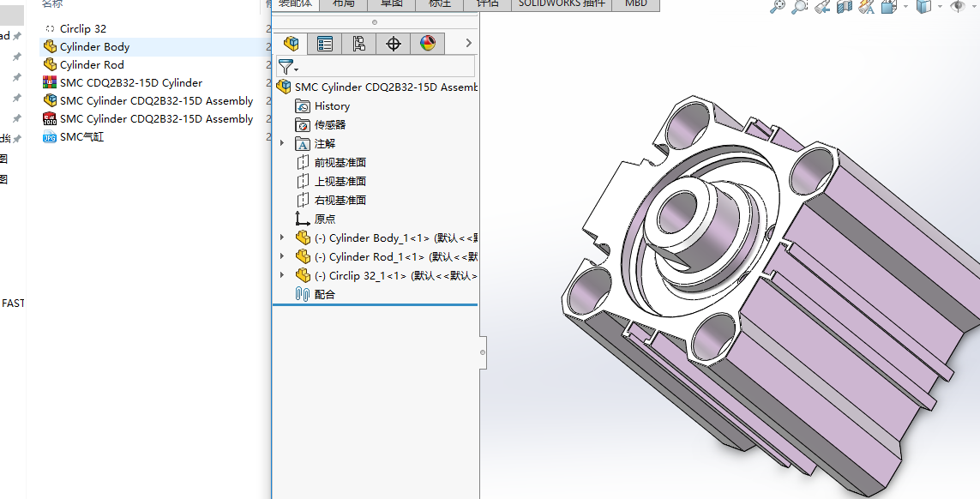Select the 上视基准面 top plane
The height and width of the screenshot is (499, 980).
click(x=331, y=181)
